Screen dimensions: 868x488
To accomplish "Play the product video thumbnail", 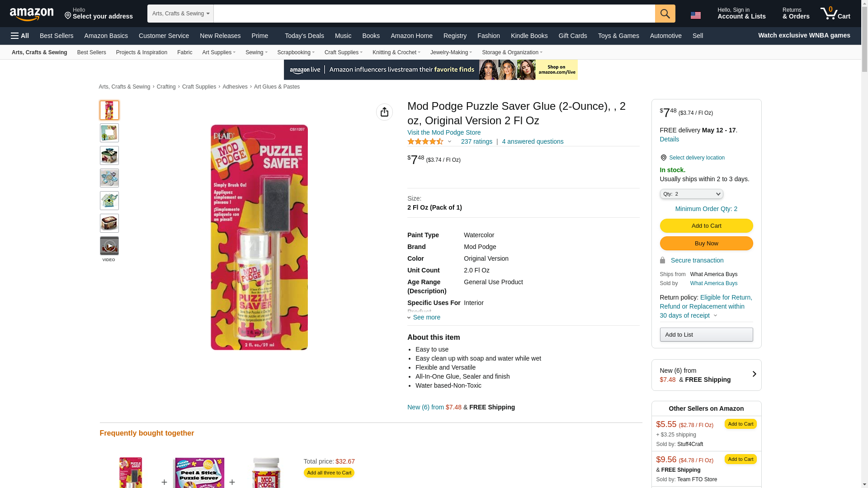I will pyautogui.click(x=109, y=246).
